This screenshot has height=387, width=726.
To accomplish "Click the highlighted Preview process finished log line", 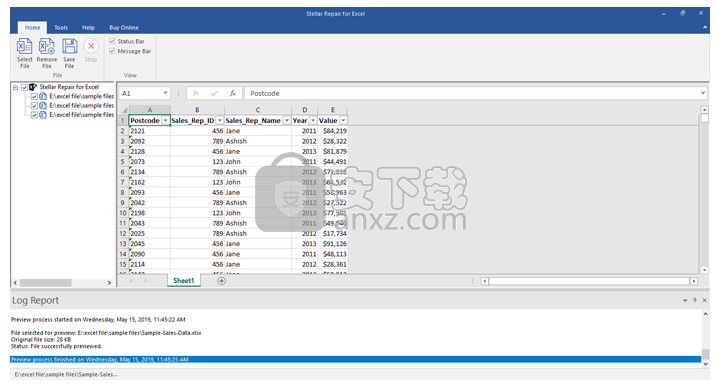I will tap(355, 359).
